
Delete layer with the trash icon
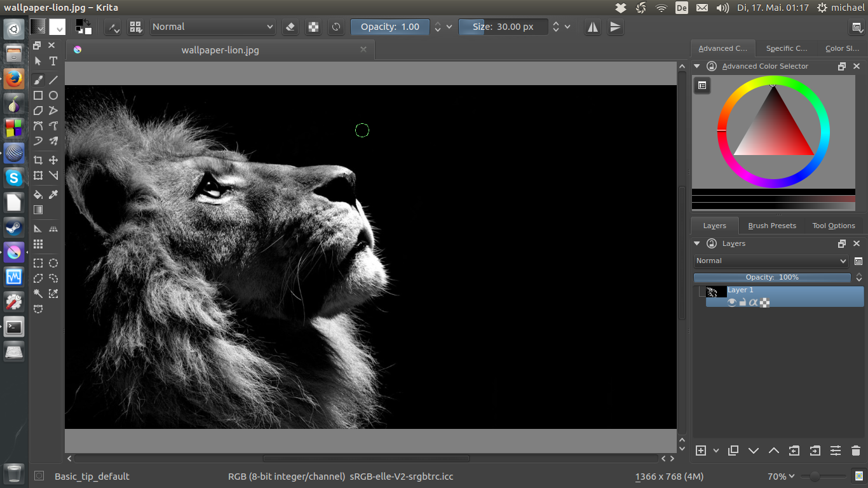[x=856, y=451]
